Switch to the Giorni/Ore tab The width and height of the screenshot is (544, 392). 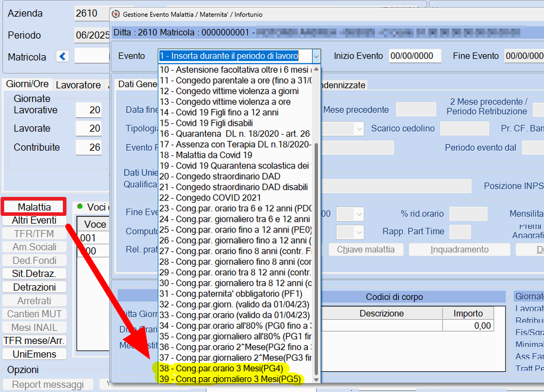click(x=27, y=84)
